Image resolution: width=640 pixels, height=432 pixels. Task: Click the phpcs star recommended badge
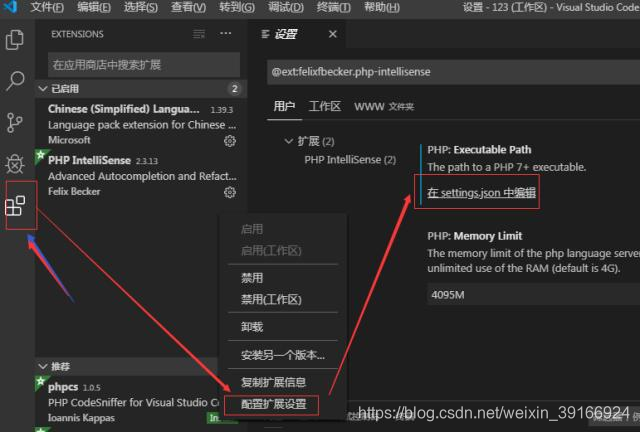tap(40, 382)
